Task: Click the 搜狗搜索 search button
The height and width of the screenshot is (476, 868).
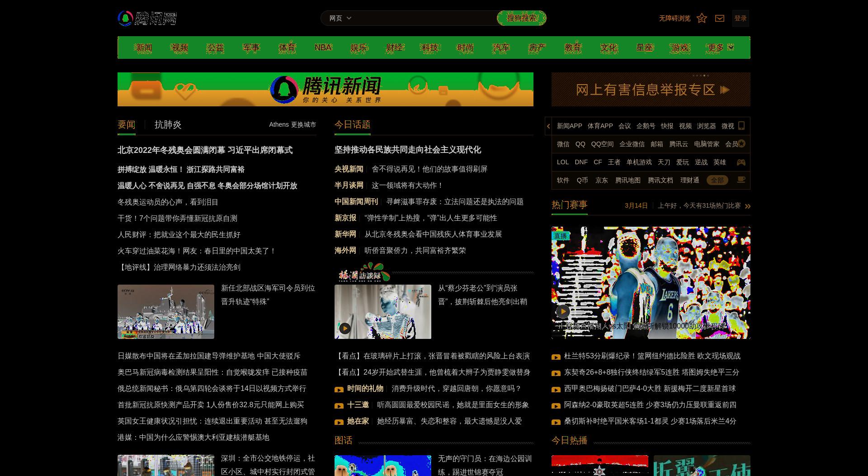Action: point(522,18)
